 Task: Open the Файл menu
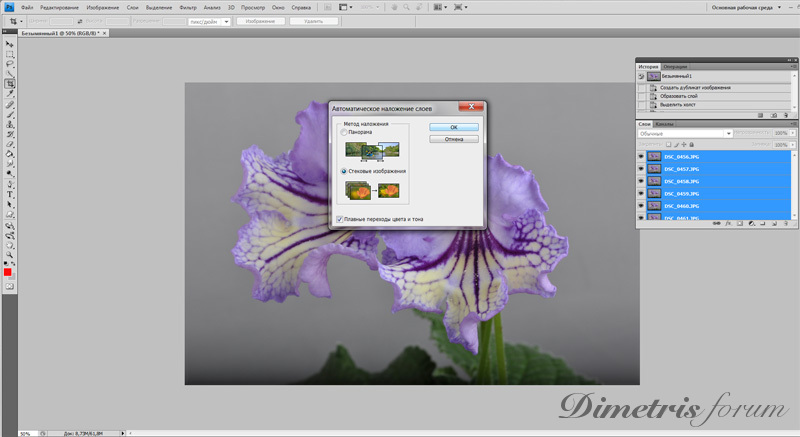(27, 8)
